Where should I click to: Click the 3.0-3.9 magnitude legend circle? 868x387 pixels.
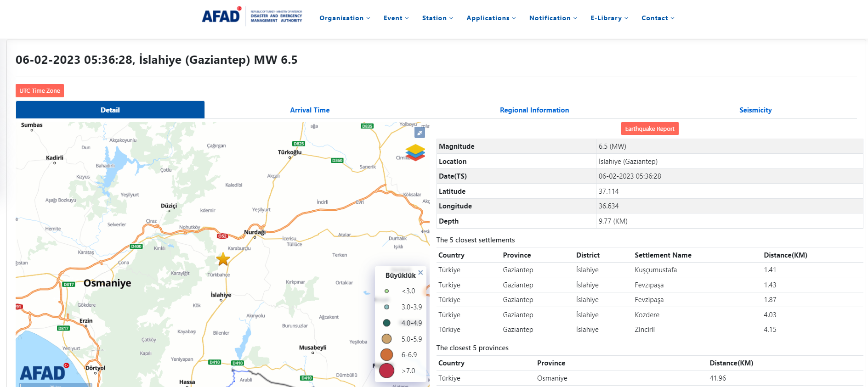[x=386, y=307]
